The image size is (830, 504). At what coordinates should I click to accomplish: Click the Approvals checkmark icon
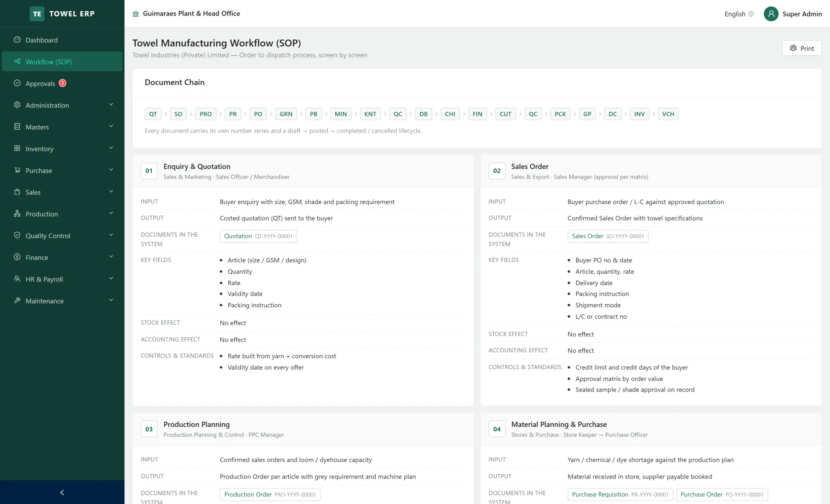point(17,83)
